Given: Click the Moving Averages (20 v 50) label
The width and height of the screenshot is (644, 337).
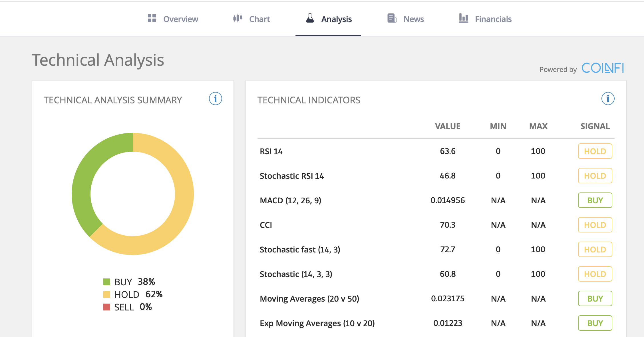Looking at the screenshot, I should 309,299.
